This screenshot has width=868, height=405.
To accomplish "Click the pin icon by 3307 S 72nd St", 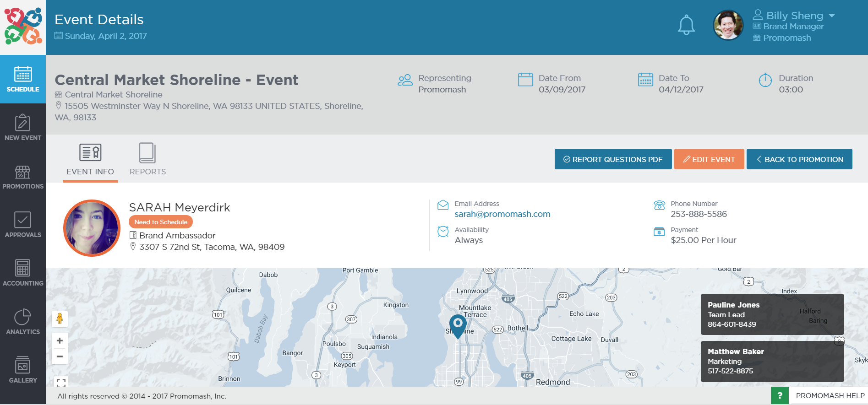I will pos(133,247).
